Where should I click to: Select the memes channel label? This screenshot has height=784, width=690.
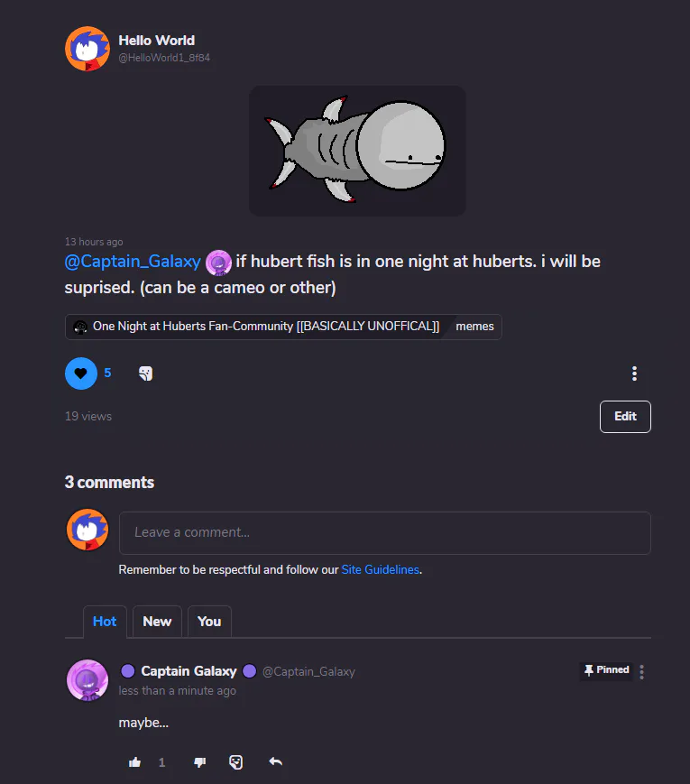coord(474,327)
